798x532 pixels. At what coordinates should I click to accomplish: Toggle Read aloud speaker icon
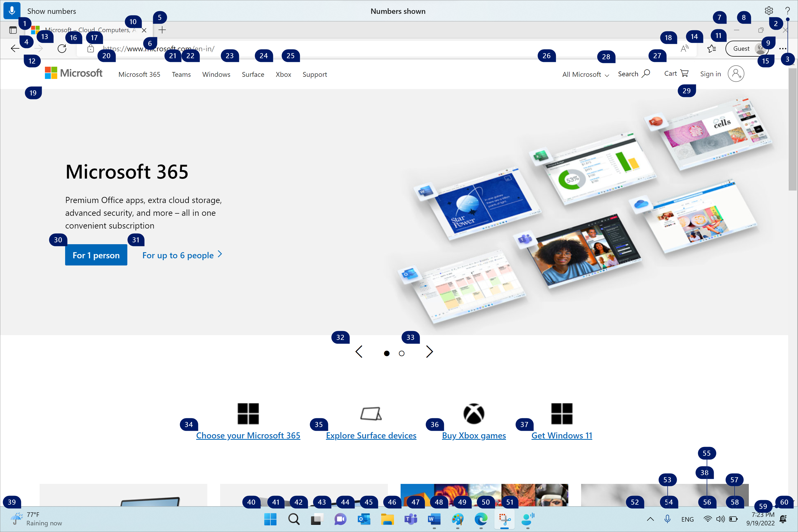(685, 49)
